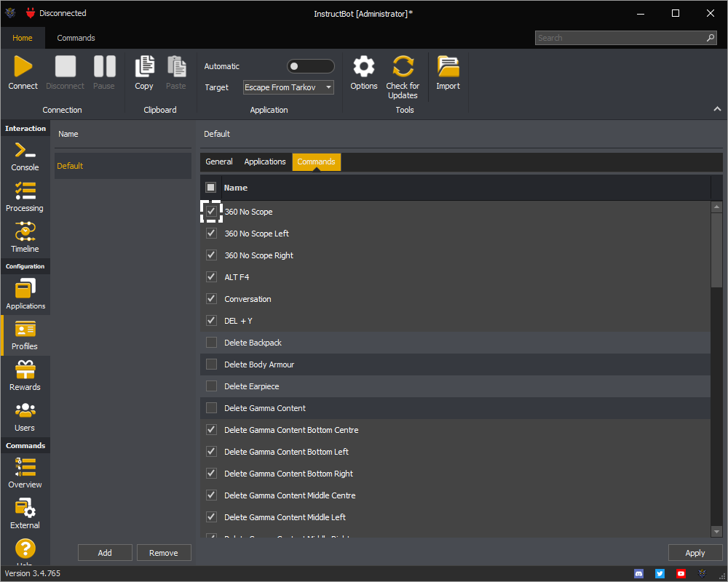Select Delete Gamma Content Bottom Right row
The image size is (728, 582).
[455, 474]
